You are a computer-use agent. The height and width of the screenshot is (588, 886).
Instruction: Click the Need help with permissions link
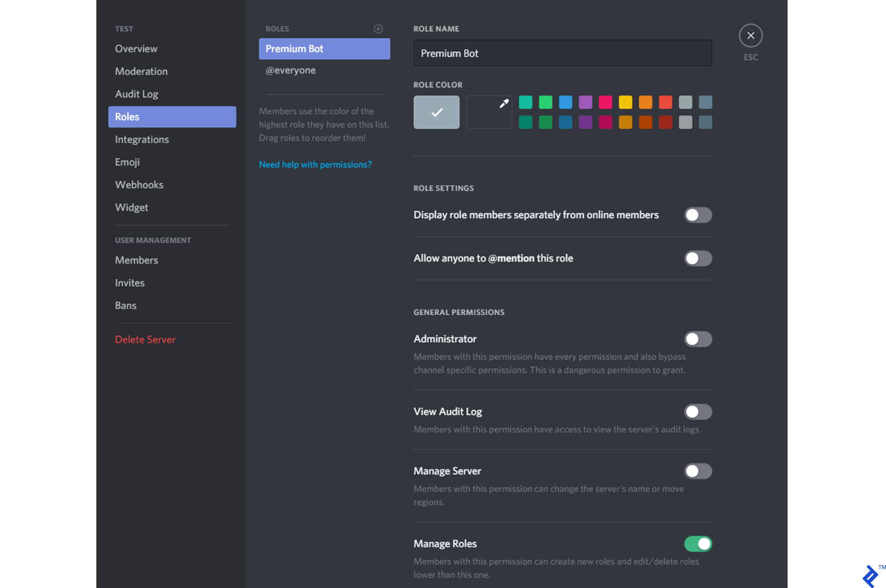click(315, 164)
